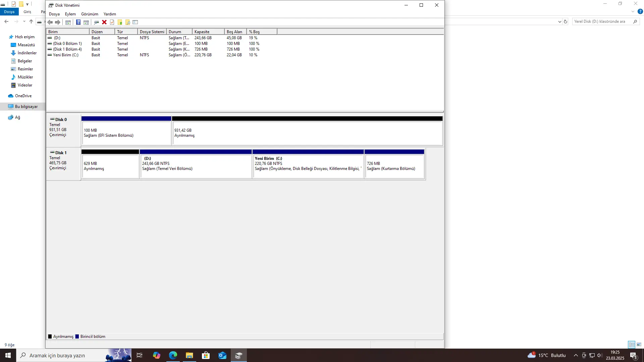
Task: Click the yellow folder up-arrow toolbar icon
Action: tap(120, 22)
